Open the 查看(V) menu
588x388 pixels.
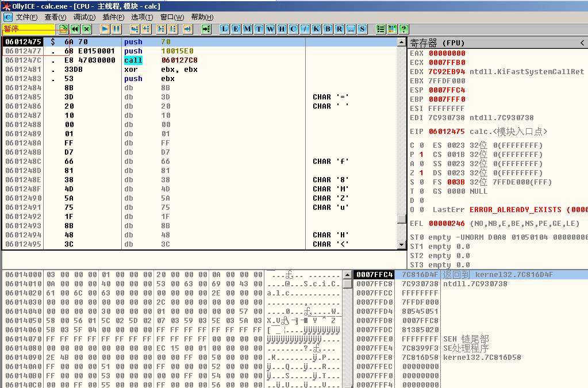tap(55, 17)
